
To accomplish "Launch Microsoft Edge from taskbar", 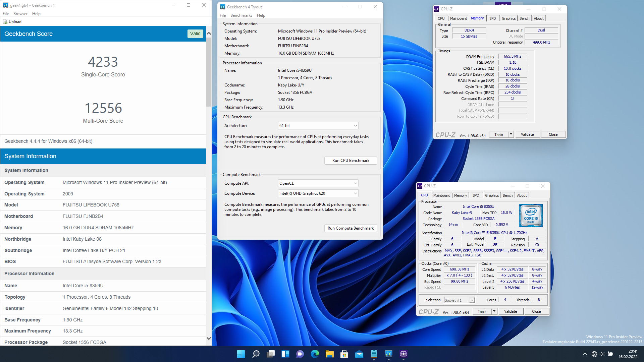I will pos(315,354).
